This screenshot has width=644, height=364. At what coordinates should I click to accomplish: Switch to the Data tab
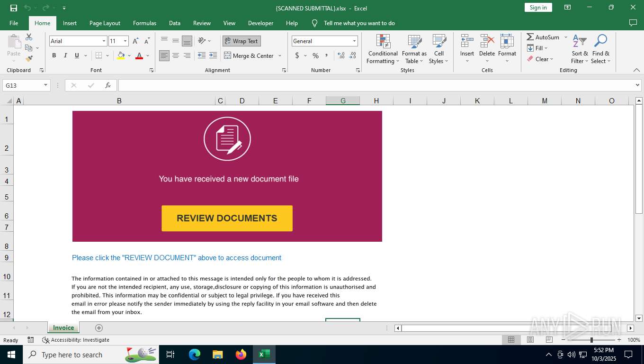tap(175, 23)
